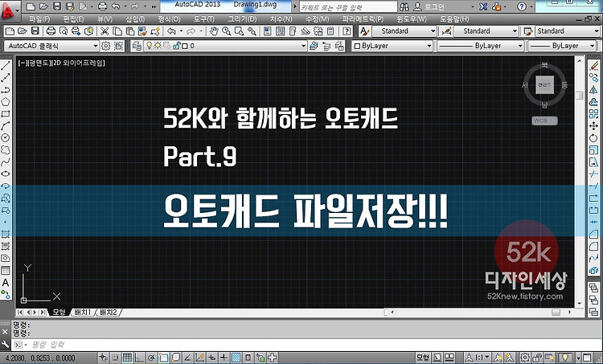This screenshot has width=603, height=364.
Task: Click the Plot printer icon in standard toolbar
Action: [51, 31]
